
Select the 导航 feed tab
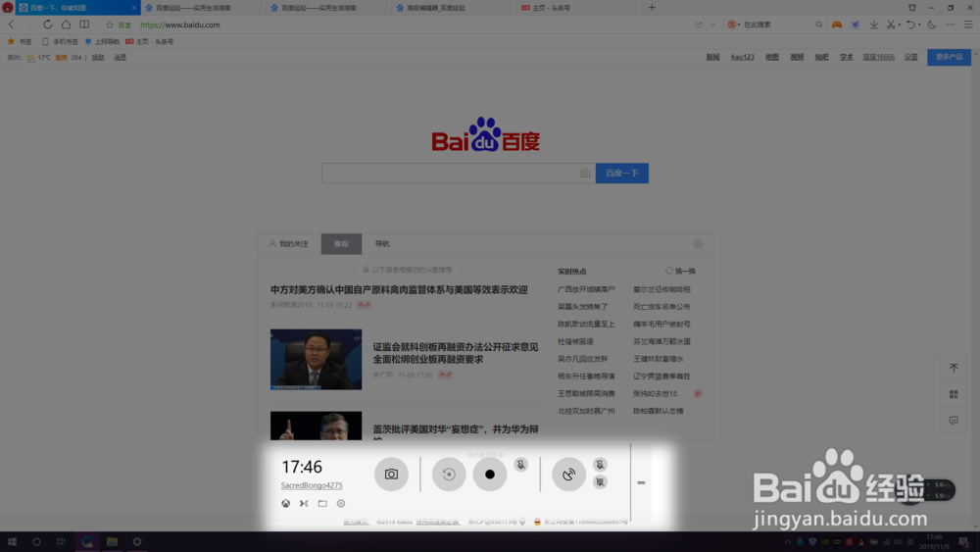point(382,244)
